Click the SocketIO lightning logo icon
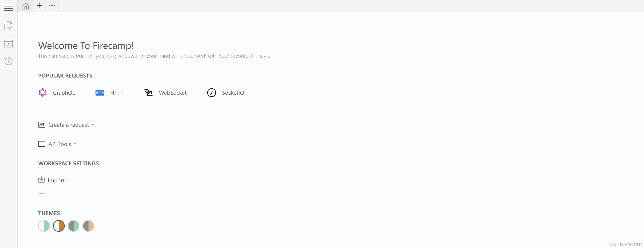Screen dimensions: 644x248 point(211,93)
